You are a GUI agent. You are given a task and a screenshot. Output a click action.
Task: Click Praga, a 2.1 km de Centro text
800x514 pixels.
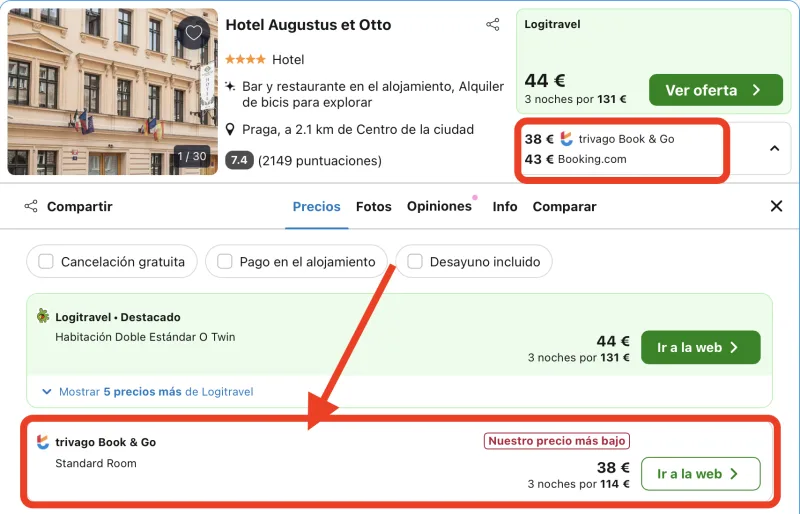click(358, 130)
